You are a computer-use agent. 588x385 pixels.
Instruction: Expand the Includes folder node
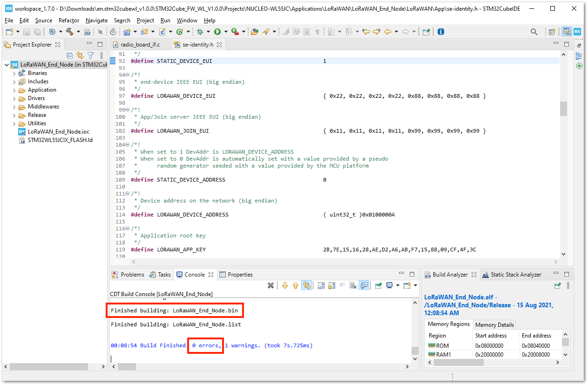tap(14, 81)
